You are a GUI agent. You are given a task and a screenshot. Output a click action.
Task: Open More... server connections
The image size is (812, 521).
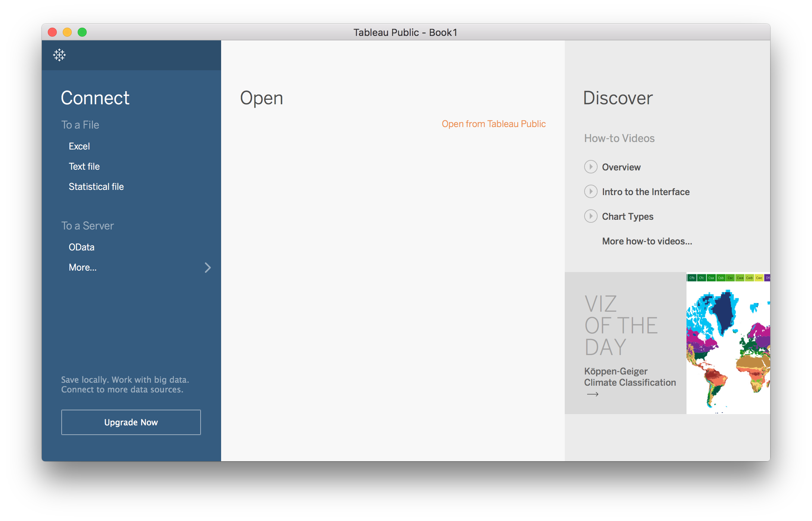[83, 267]
